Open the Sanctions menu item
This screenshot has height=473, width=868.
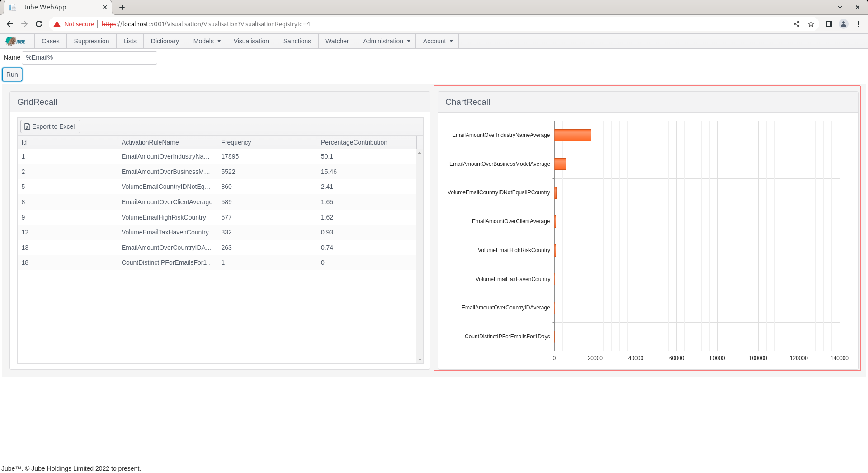pyautogui.click(x=297, y=41)
